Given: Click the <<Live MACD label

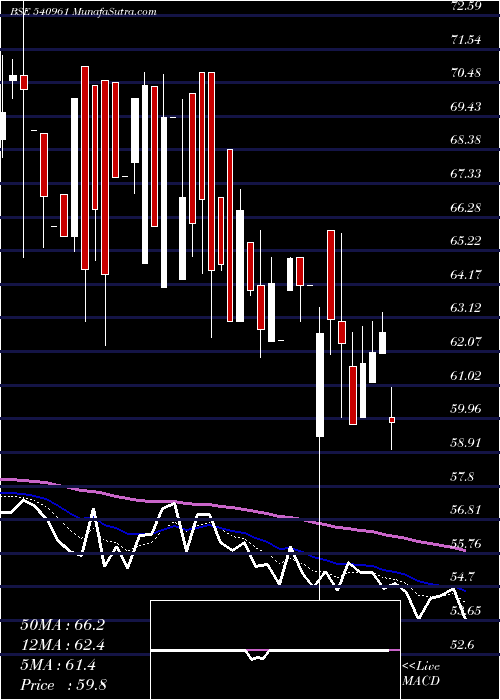Looking at the screenshot, I should (421, 674).
